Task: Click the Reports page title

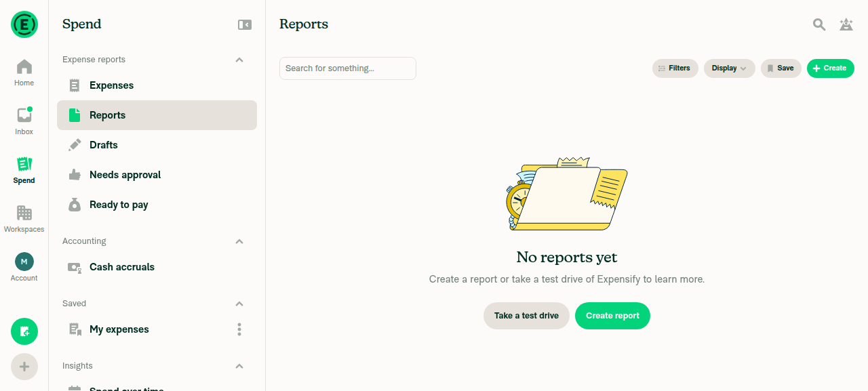Action: (304, 24)
